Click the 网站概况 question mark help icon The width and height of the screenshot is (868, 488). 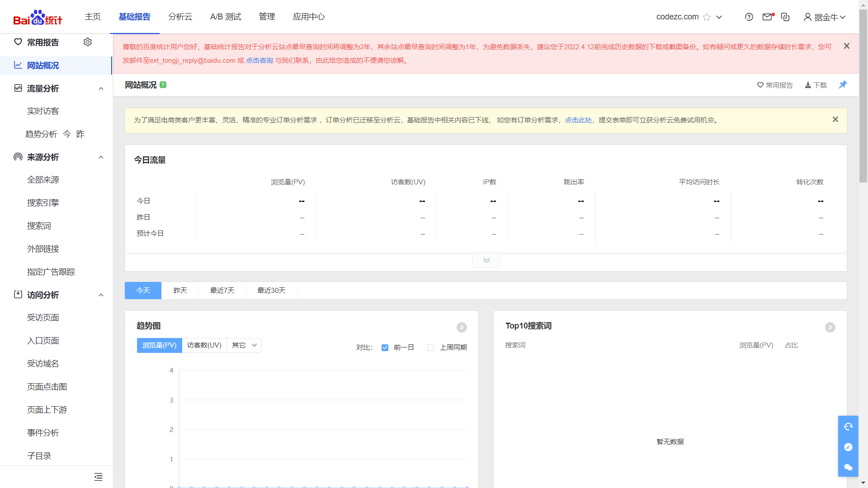[163, 85]
